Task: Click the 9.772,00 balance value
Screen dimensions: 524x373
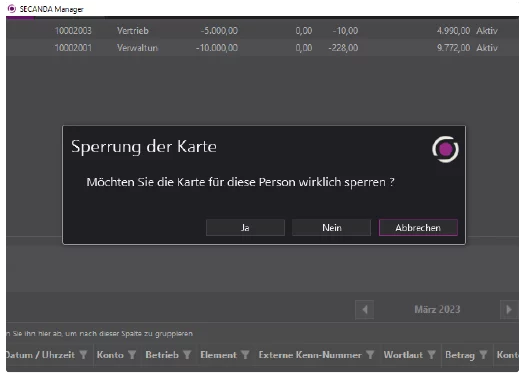Action: point(453,48)
